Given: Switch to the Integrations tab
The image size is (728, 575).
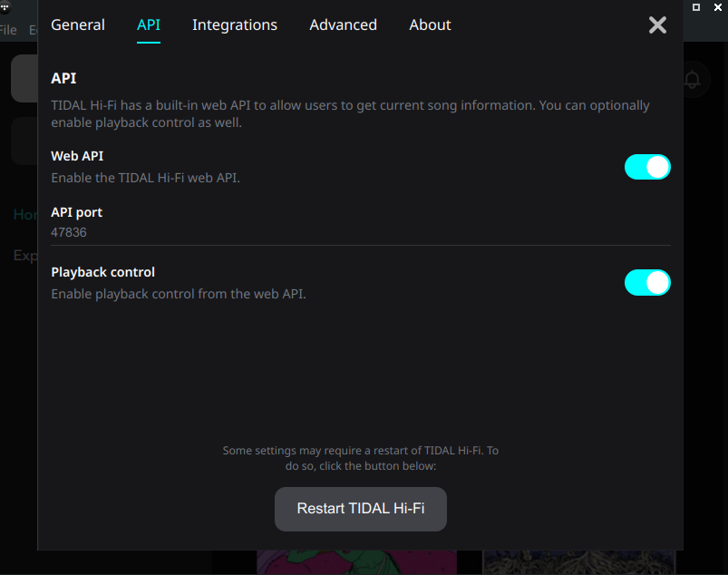Looking at the screenshot, I should click(235, 24).
